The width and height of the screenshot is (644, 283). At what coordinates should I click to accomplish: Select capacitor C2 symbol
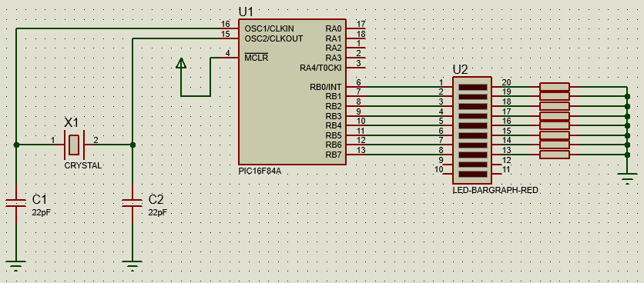coord(132,203)
